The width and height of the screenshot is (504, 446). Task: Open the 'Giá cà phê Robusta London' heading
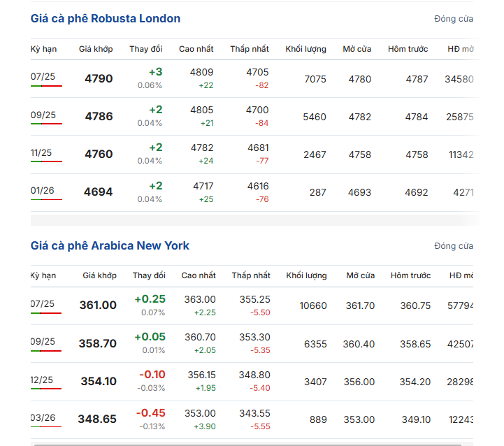(x=106, y=19)
